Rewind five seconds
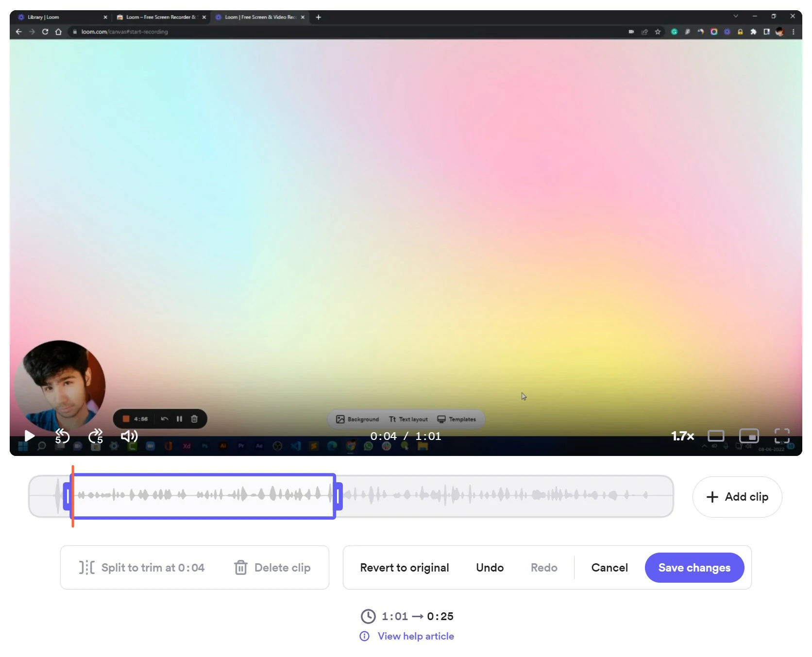 tap(62, 436)
